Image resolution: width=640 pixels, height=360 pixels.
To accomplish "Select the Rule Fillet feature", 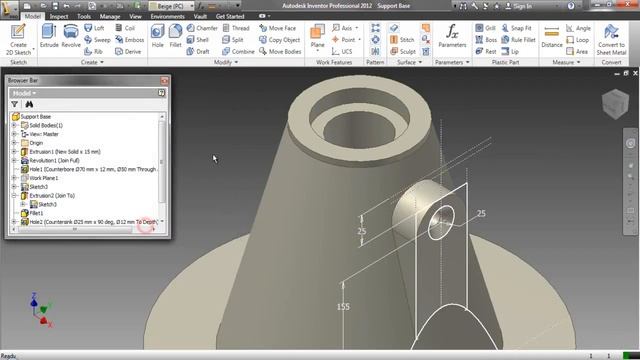I will pyautogui.click(x=518, y=40).
